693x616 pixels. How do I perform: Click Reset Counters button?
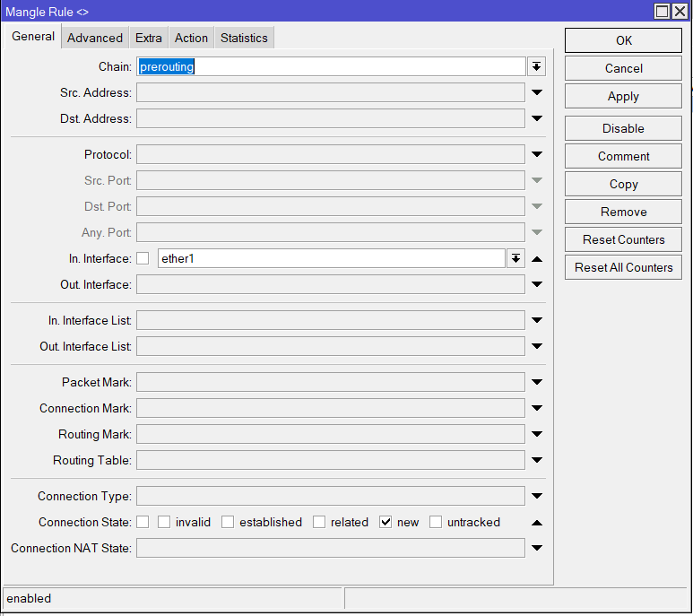[x=623, y=240]
